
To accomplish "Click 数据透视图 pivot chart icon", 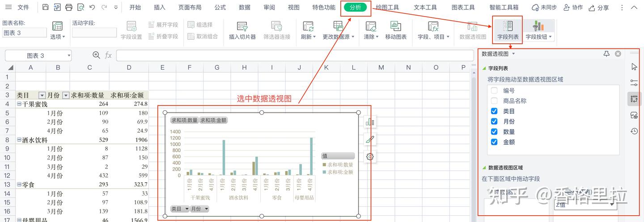I will (x=473, y=26).
